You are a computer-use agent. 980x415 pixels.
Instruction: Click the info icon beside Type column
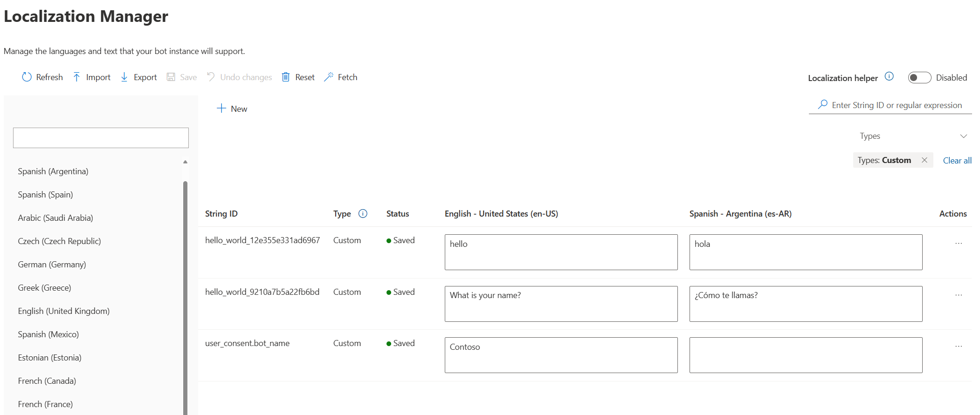pyautogui.click(x=363, y=213)
